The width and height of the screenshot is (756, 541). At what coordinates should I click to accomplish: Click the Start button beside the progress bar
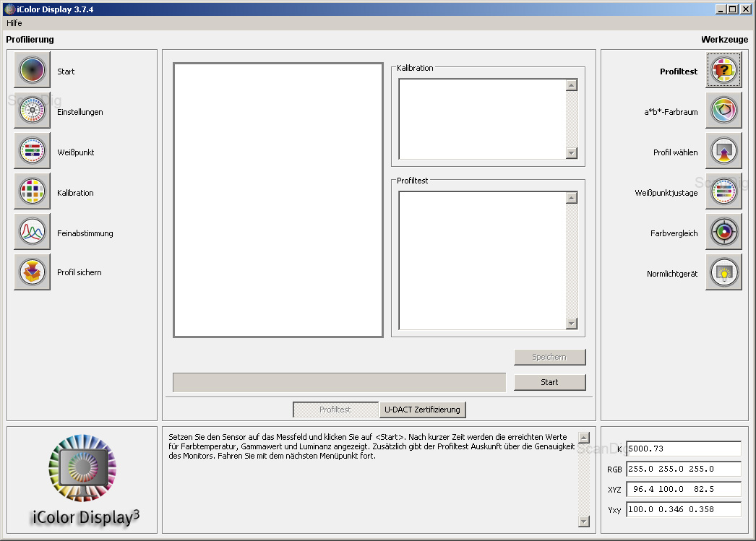click(x=549, y=382)
